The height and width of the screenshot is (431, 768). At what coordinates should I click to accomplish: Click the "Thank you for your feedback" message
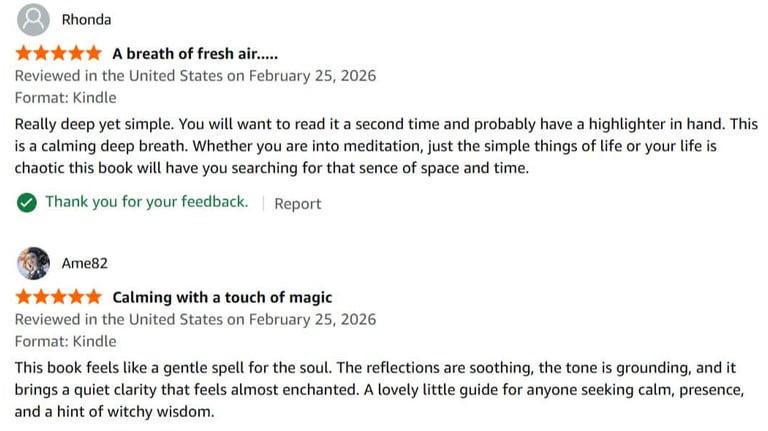146,202
